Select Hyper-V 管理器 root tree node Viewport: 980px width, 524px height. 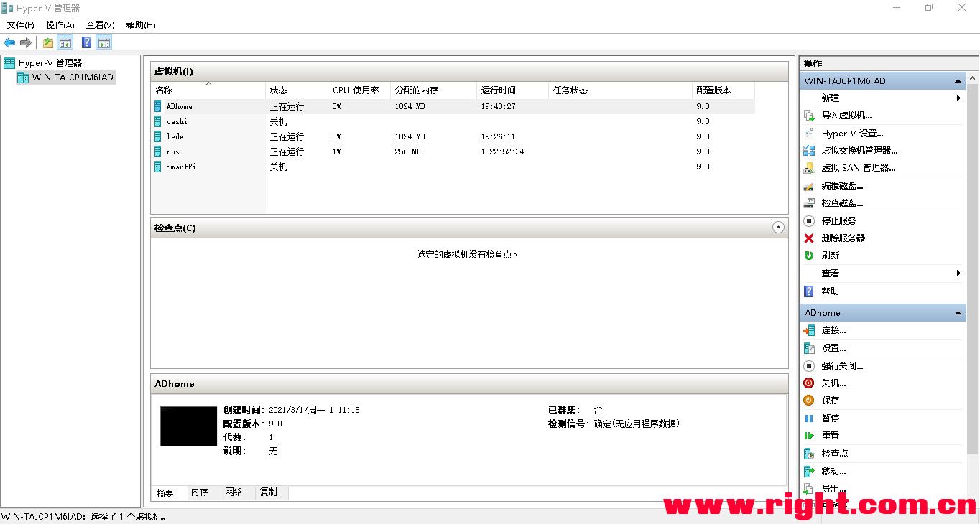(x=50, y=63)
